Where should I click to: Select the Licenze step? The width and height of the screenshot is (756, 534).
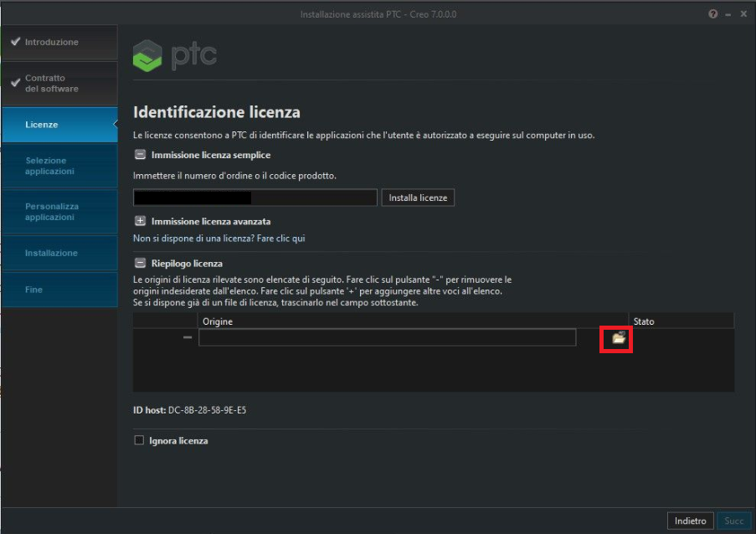click(x=59, y=125)
